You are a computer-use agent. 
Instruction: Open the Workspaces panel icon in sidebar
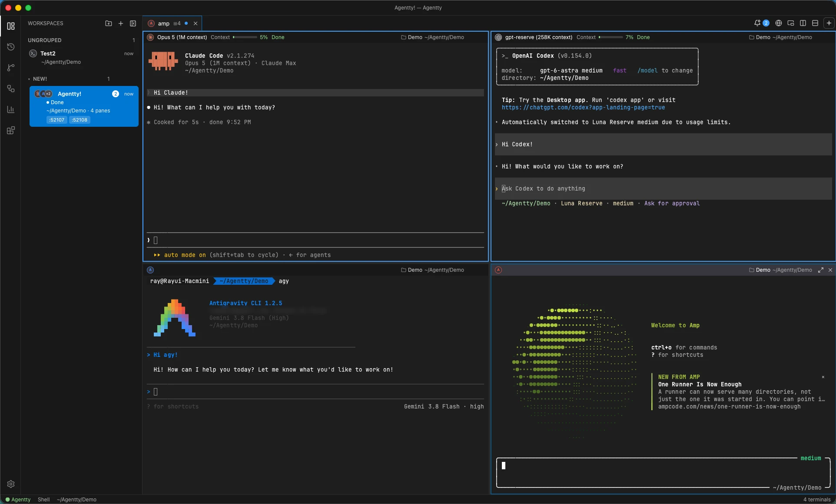click(x=11, y=26)
